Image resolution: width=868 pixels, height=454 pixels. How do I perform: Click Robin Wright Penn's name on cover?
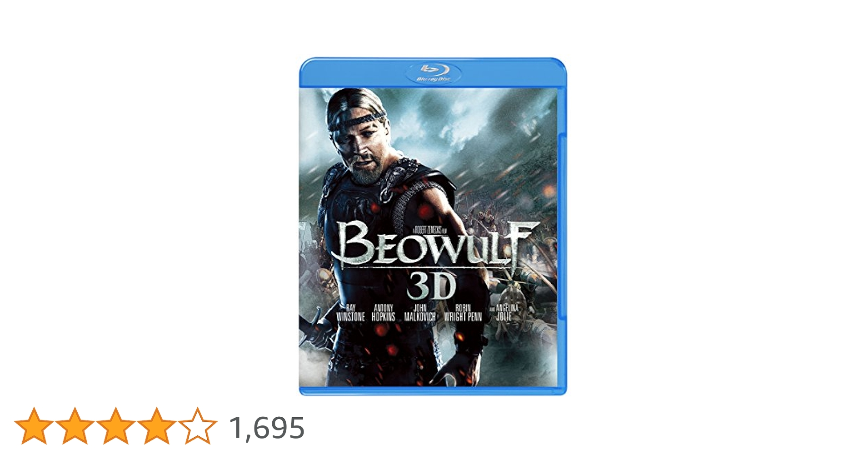click(463, 312)
